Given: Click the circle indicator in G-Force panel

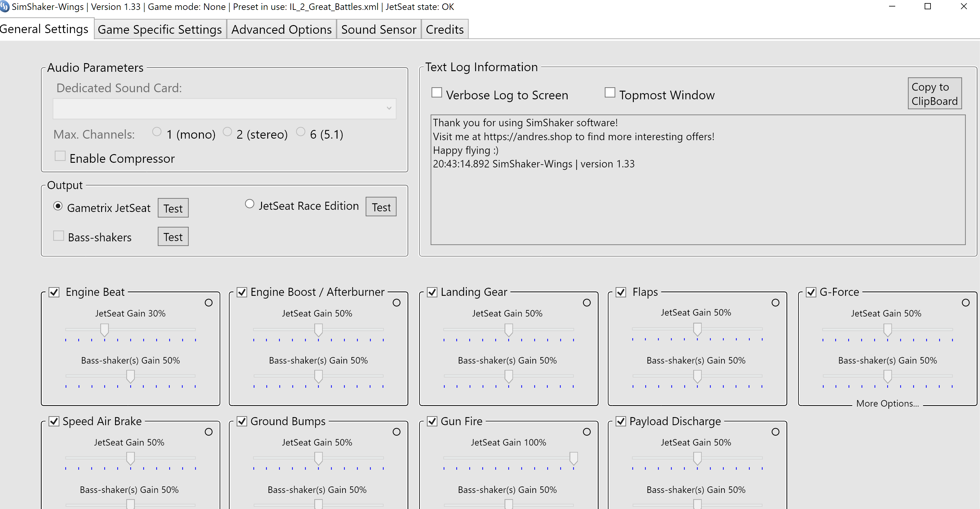Looking at the screenshot, I should [965, 303].
